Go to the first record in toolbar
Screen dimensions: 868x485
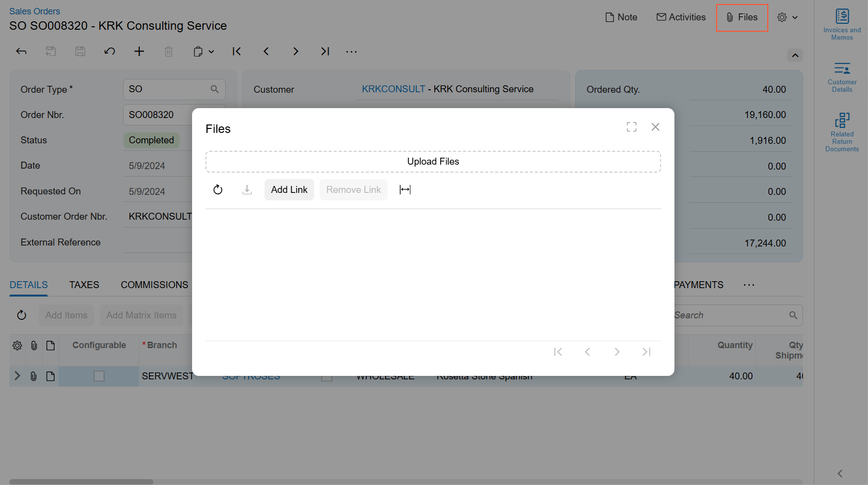(237, 52)
